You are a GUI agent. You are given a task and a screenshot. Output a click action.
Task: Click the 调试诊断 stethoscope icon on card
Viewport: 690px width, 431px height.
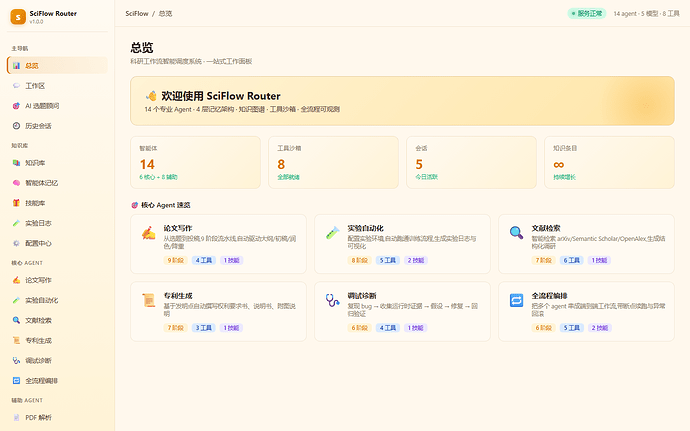pos(332,300)
